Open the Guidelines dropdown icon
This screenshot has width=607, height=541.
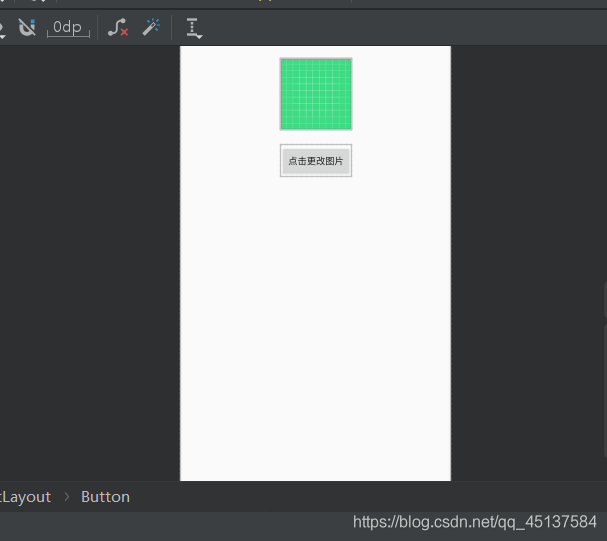click(194, 28)
